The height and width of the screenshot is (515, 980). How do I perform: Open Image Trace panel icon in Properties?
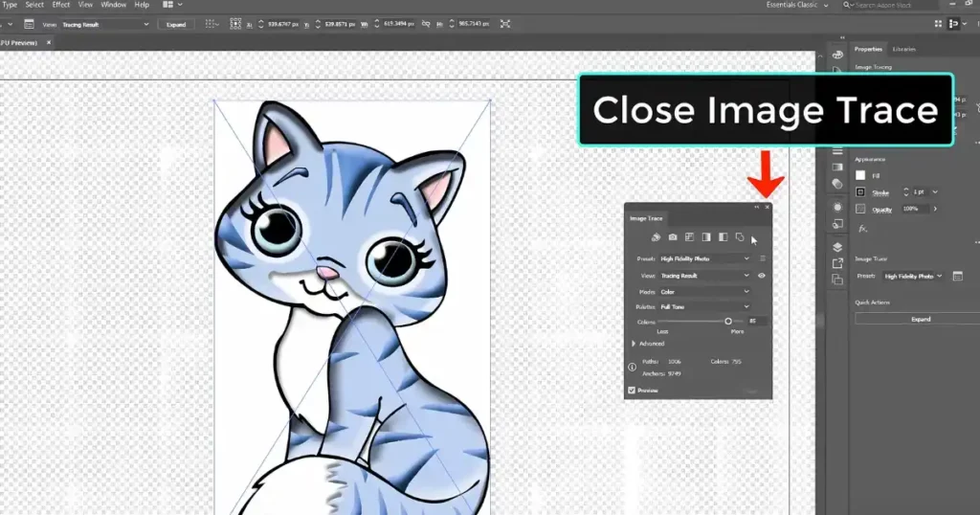[957, 276]
